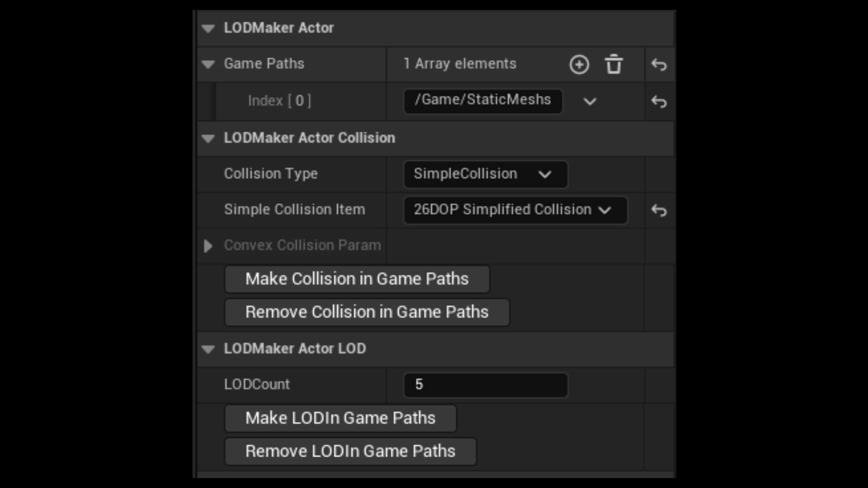
Task: Delete all Game Paths array elements
Action: [x=613, y=64]
